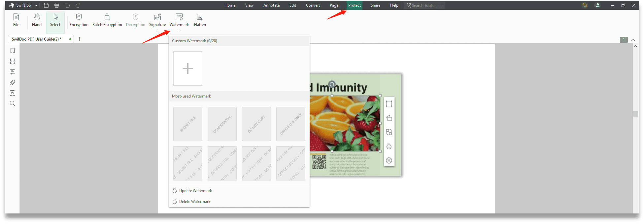This screenshot has height=224, width=644.
Task: Open the user account icon
Action: click(x=597, y=5)
